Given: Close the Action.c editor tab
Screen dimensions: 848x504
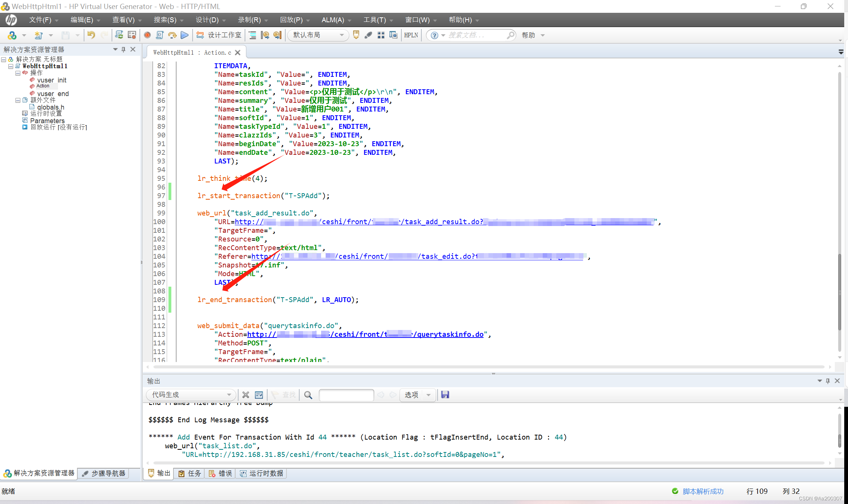Looking at the screenshot, I should point(237,52).
